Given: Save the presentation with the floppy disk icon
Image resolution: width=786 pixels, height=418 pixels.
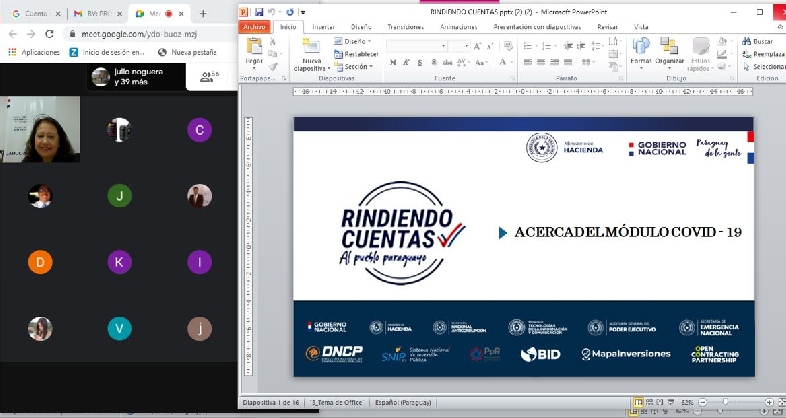Looking at the screenshot, I should (x=259, y=12).
